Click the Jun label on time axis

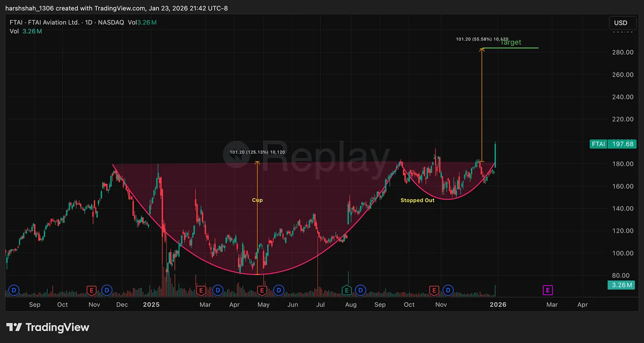pyautogui.click(x=292, y=304)
